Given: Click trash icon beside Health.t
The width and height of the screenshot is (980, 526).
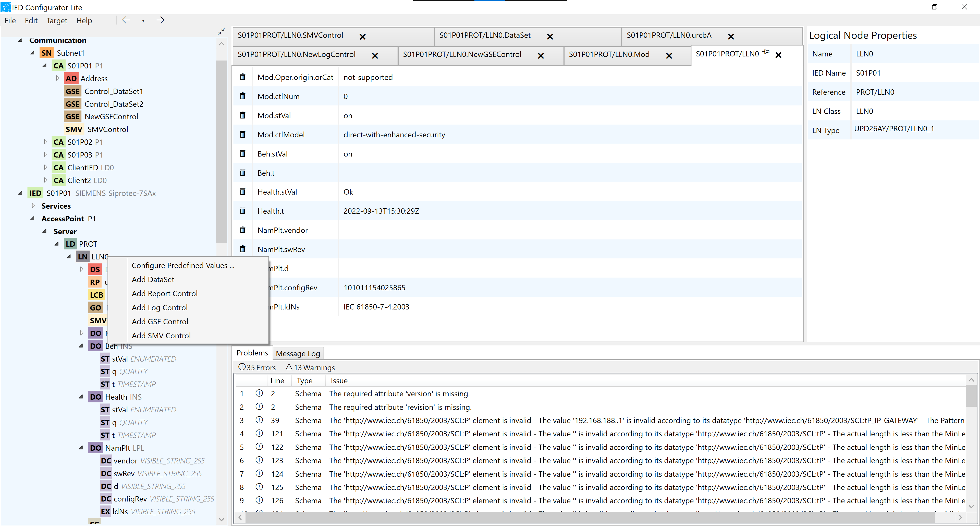Looking at the screenshot, I should (242, 211).
